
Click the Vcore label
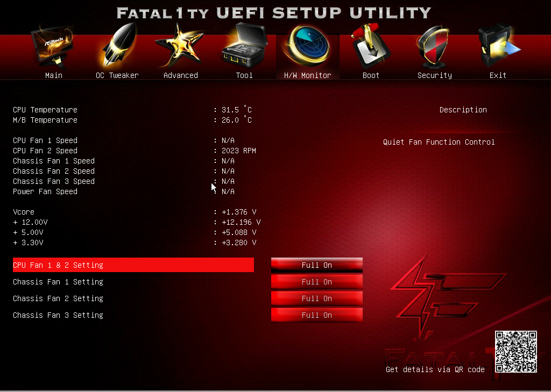coord(24,212)
